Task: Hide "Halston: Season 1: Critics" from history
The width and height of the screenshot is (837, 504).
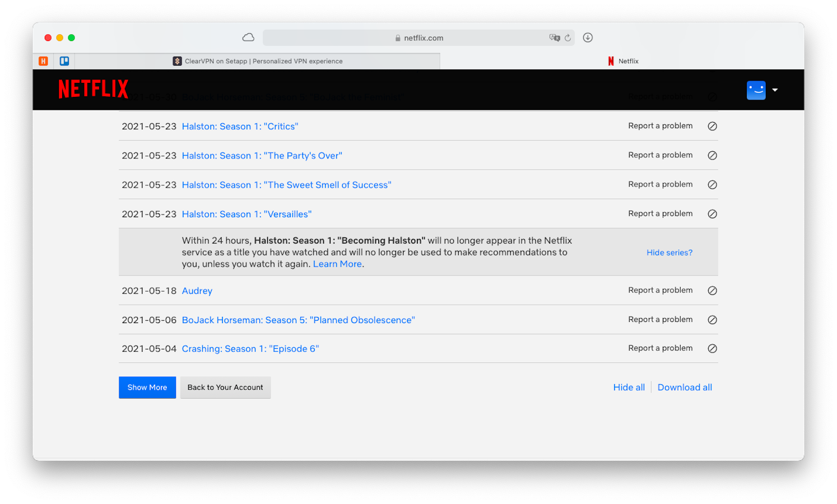Action: click(712, 126)
